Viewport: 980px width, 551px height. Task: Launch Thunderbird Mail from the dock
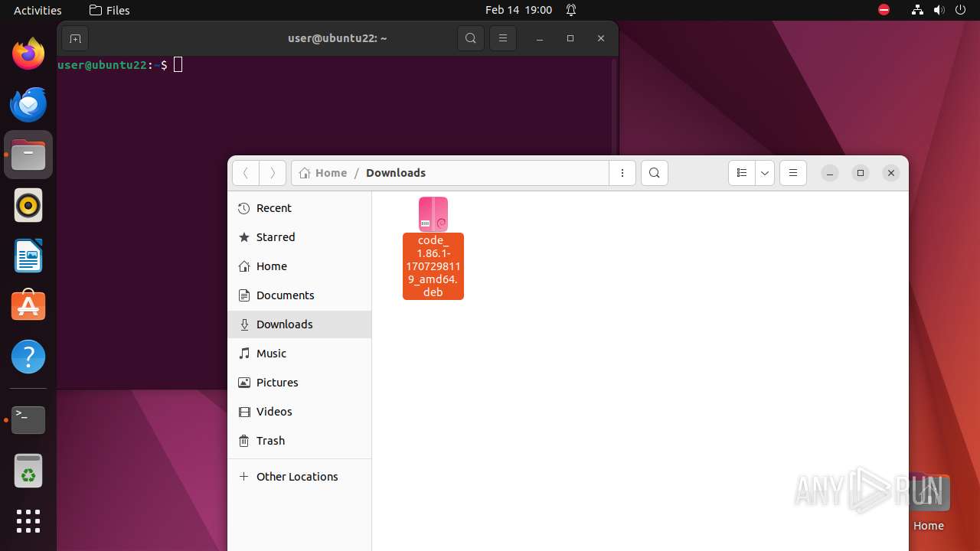tap(28, 105)
